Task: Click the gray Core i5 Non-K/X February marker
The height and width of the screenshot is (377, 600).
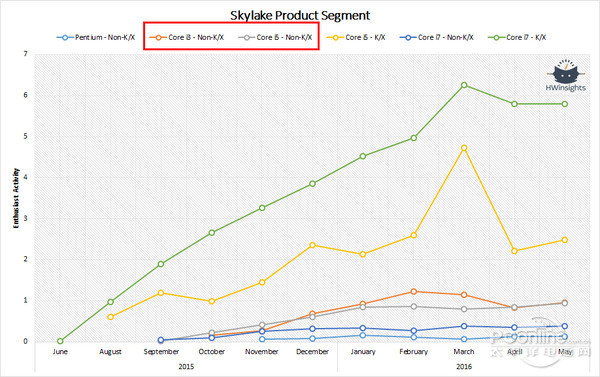Action: click(414, 307)
